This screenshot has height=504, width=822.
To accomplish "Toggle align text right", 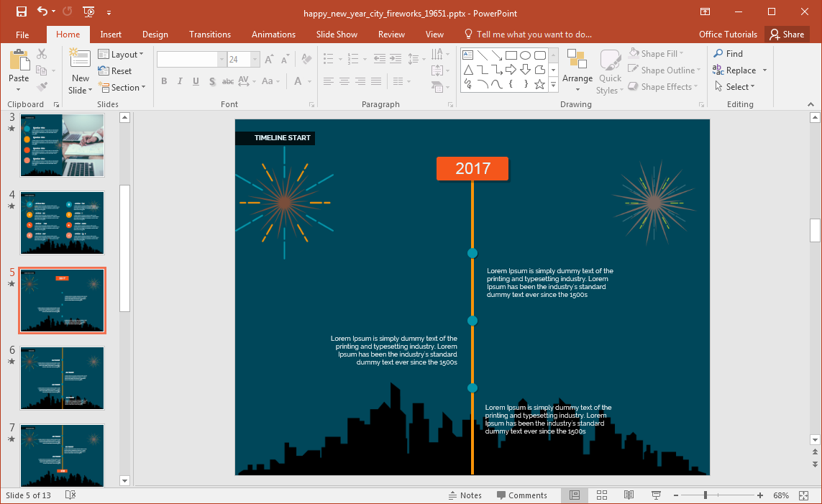I will [x=360, y=81].
